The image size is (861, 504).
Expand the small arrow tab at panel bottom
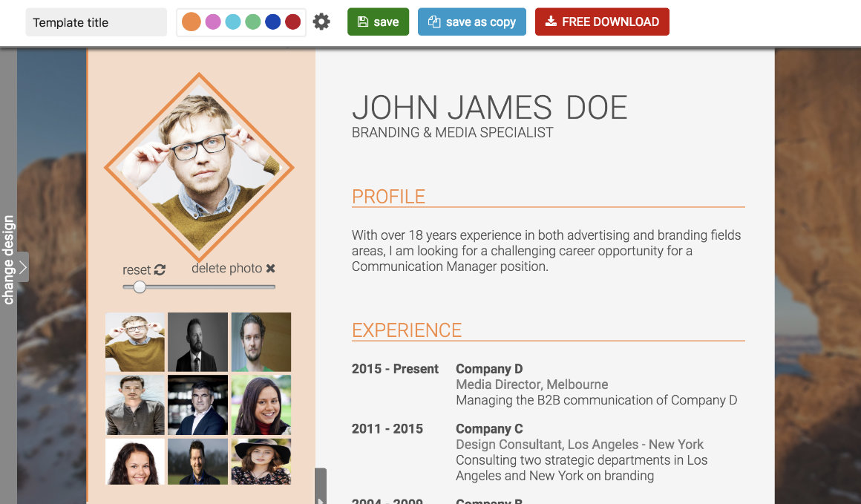pyautogui.click(x=321, y=486)
